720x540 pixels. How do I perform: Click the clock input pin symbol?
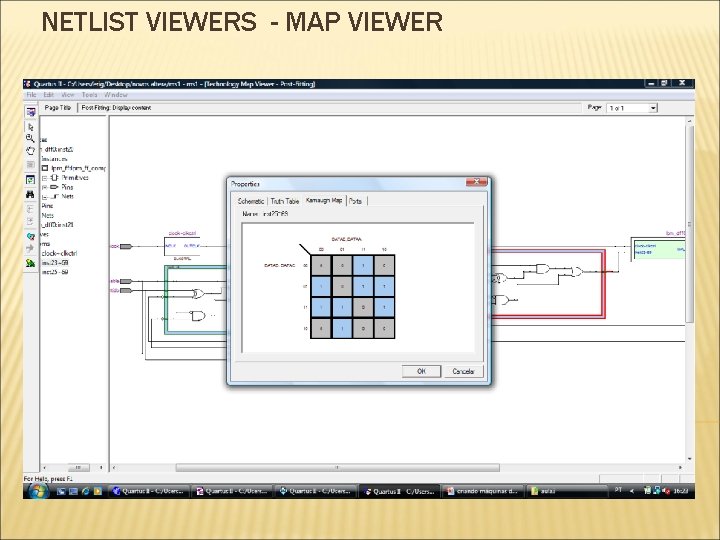[126, 247]
